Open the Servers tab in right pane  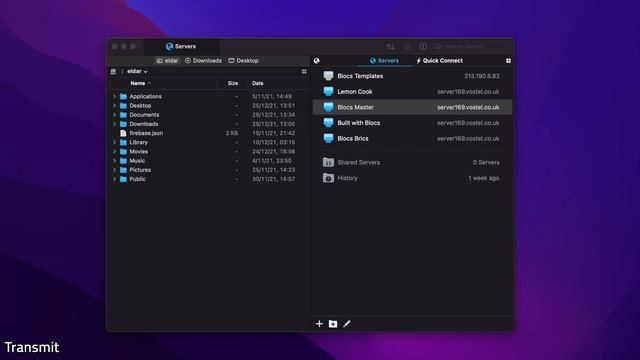pyautogui.click(x=384, y=60)
